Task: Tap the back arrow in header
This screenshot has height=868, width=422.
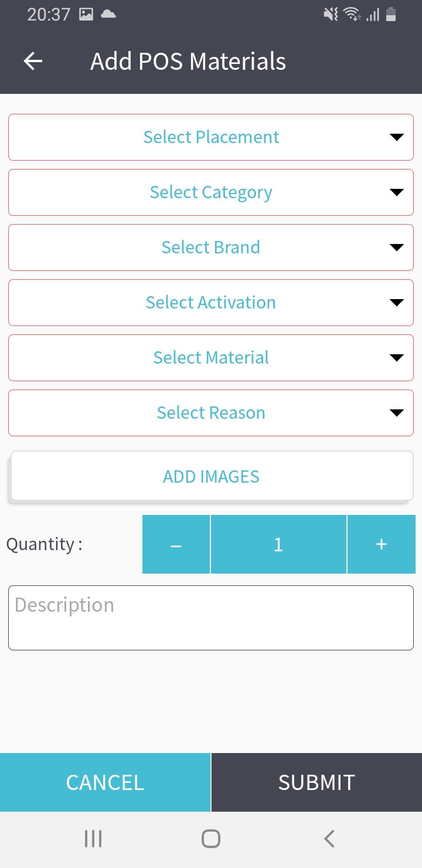Action: tap(33, 61)
